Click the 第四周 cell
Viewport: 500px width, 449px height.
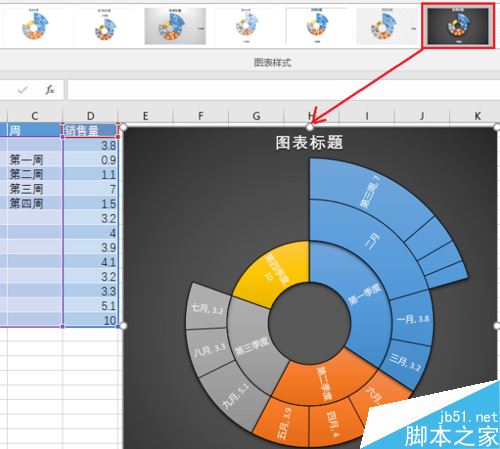pos(35,203)
